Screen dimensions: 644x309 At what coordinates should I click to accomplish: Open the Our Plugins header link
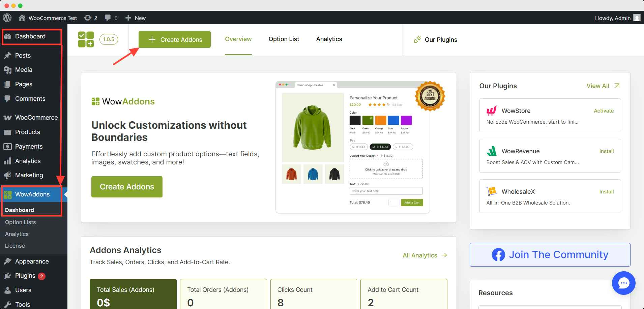pyautogui.click(x=435, y=39)
